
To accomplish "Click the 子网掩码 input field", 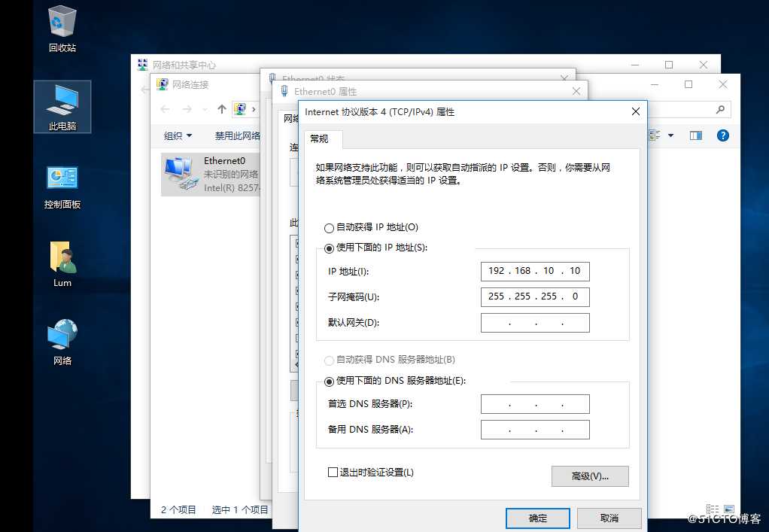I will point(535,296).
